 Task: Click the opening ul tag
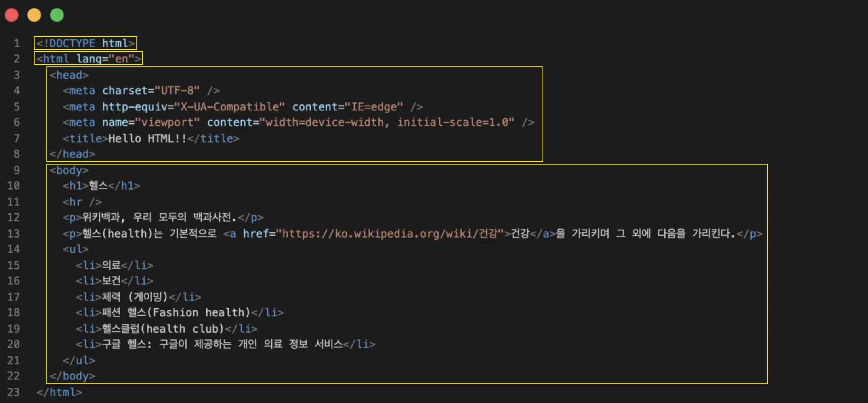75,249
